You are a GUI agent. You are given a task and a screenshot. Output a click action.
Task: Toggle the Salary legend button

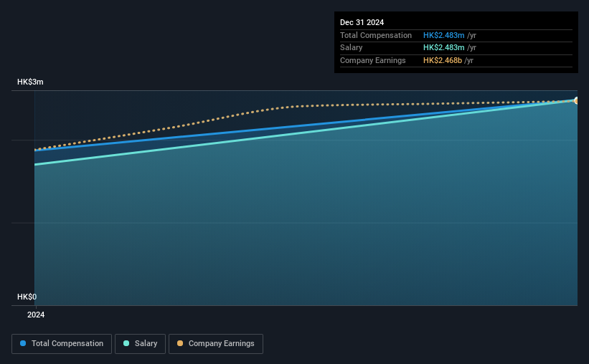[x=140, y=344]
